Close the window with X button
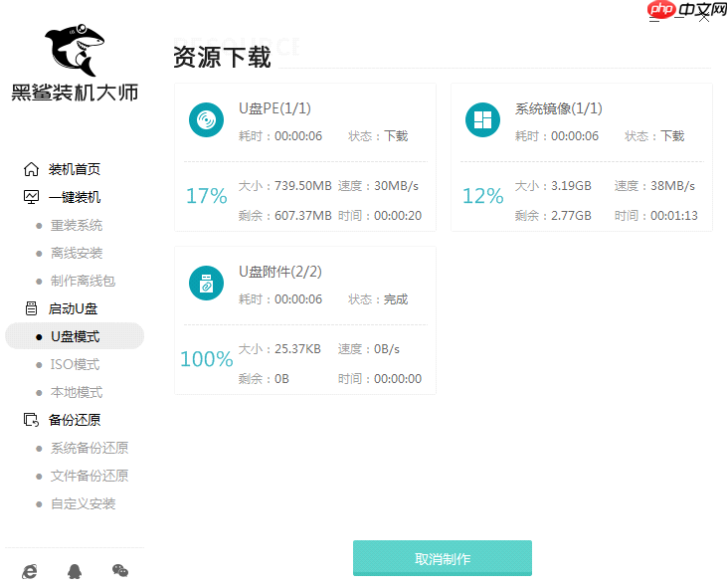The height and width of the screenshot is (588, 728). [704, 17]
